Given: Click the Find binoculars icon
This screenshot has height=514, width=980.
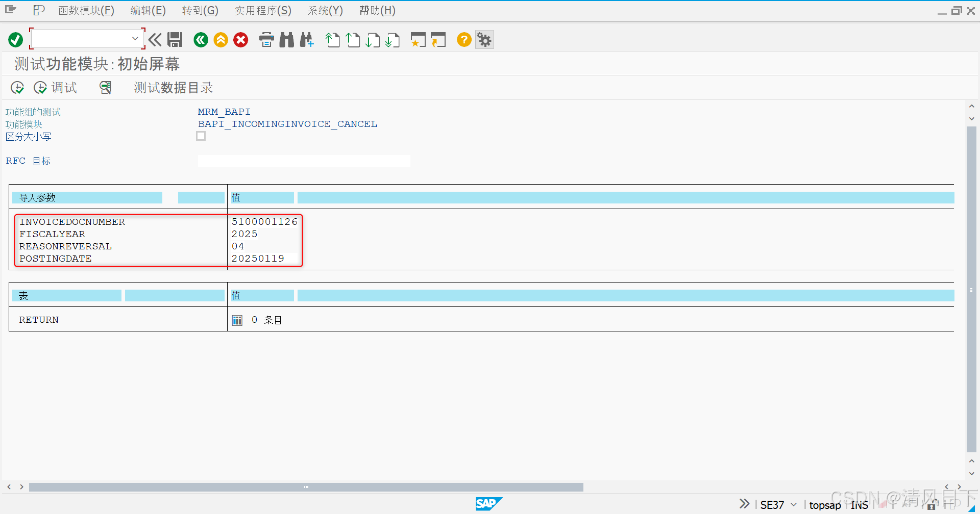Looking at the screenshot, I should click(x=287, y=39).
